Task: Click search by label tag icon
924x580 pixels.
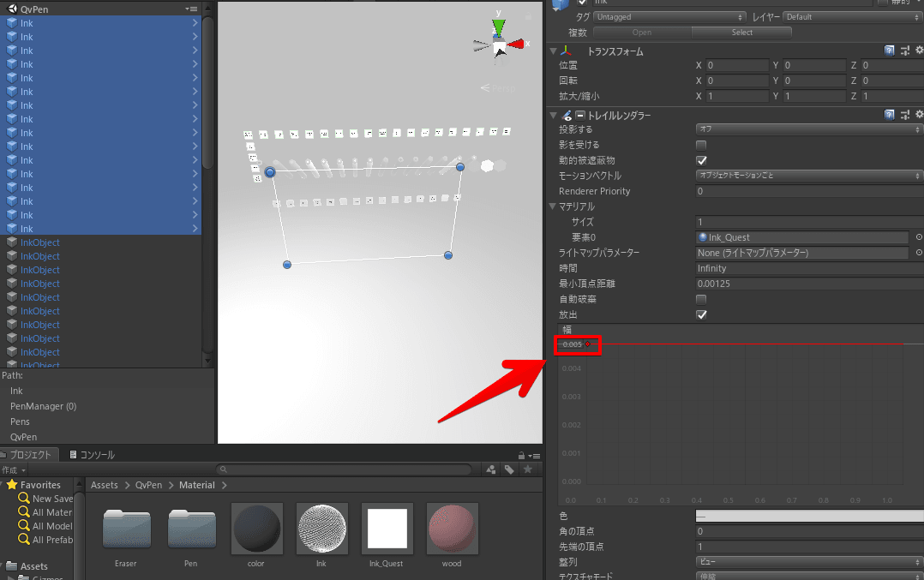Action: pos(509,469)
